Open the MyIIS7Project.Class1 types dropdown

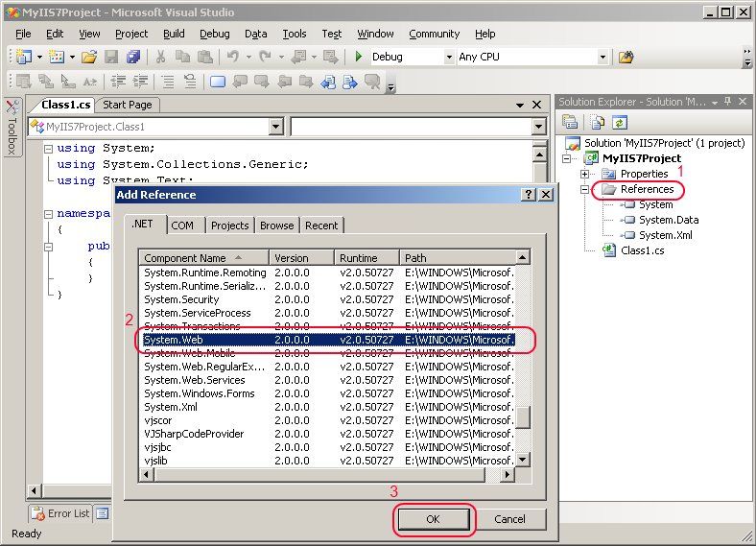click(x=275, y=127)
